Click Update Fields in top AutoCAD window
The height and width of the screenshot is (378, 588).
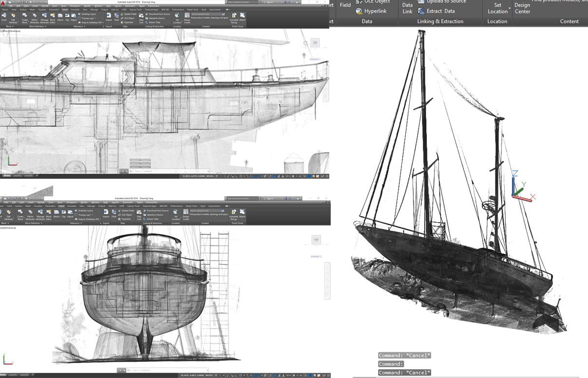(129, 14)
